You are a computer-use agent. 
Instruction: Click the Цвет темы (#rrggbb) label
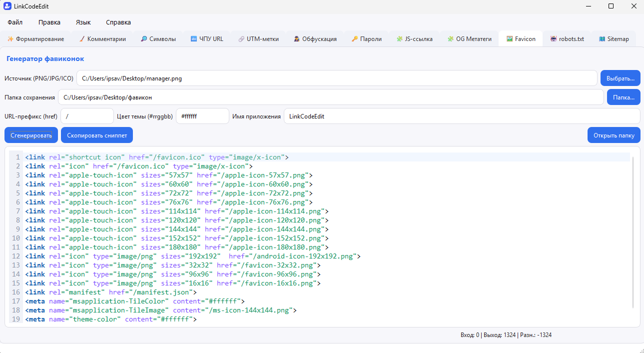[145, 116]
